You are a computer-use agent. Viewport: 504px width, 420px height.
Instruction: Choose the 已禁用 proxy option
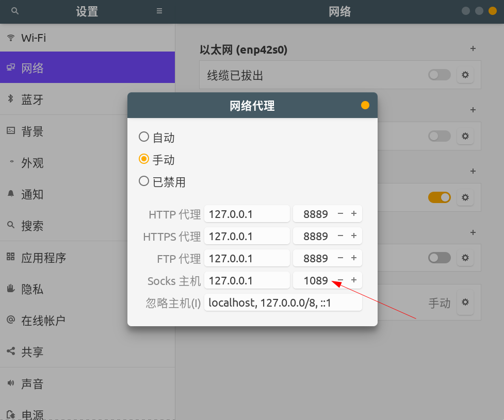pyautogui.click(x=145, y=181)
